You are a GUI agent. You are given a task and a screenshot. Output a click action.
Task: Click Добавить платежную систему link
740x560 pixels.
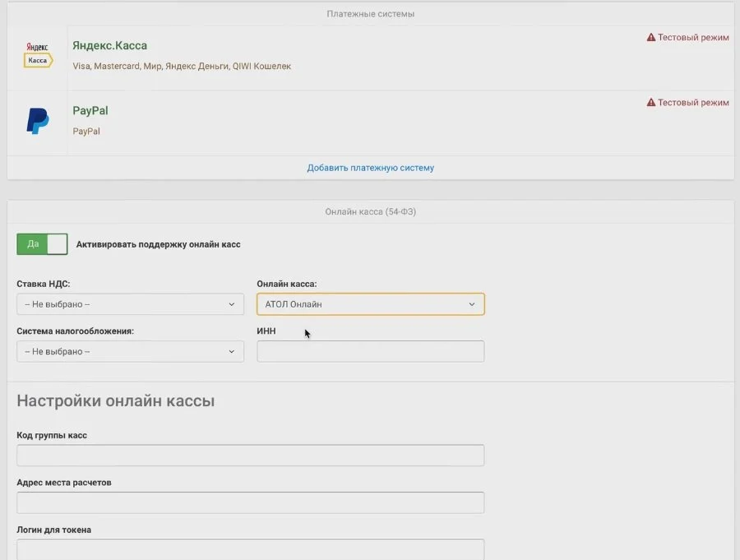pyautogui.click(x=371, y=168)
